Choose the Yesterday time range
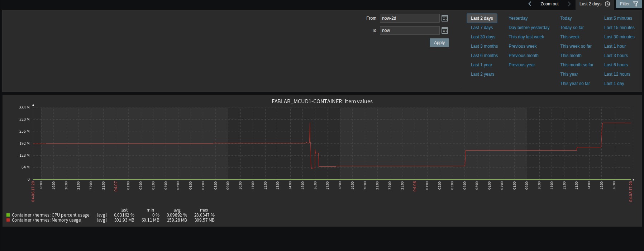Viewport: 644px width, 251px height. (518, 18)
